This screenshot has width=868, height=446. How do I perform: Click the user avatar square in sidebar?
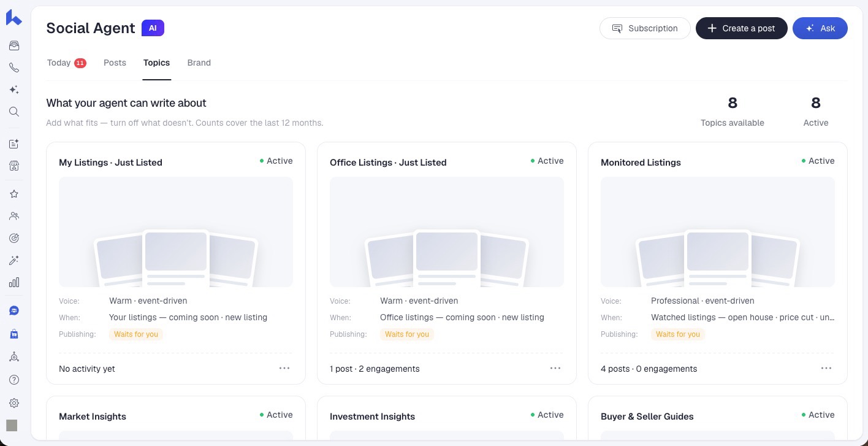pyautogui.click(x=12, y=425)
